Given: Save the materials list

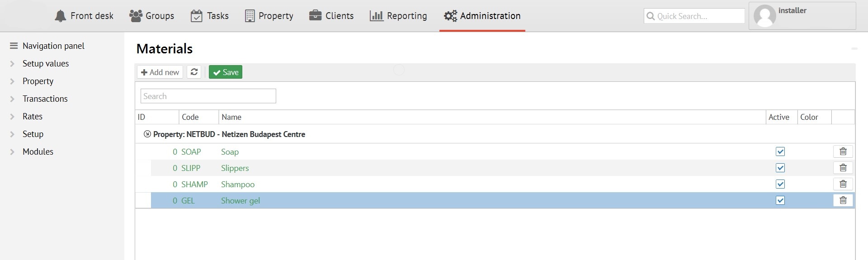Looking at the screenshot, I should pos(226,72).
